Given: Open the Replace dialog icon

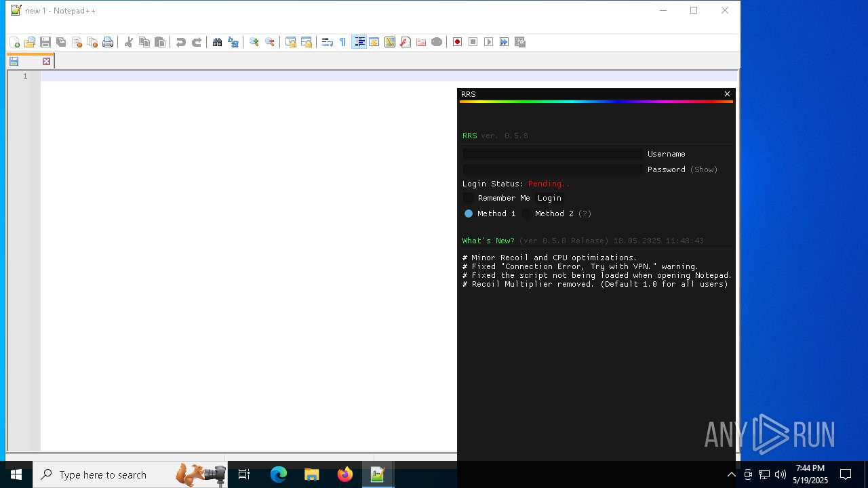Looking at the screenshot, I should [x=233, y=42].
